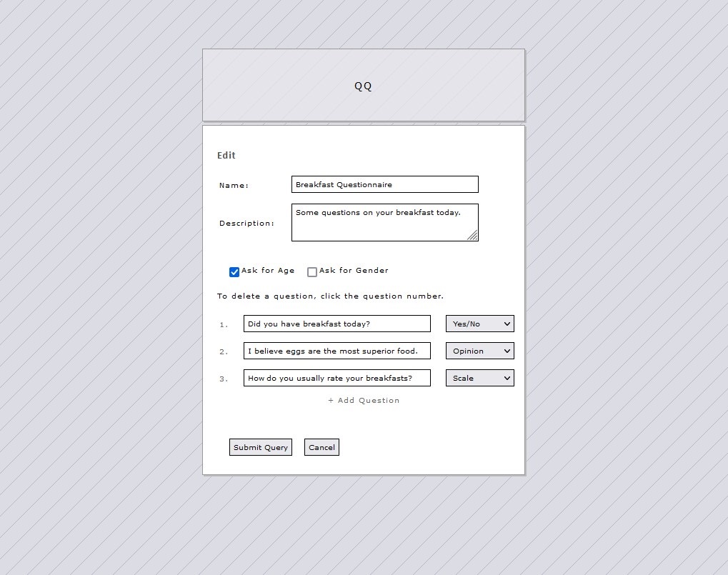Open the Scale type dropdown
This screenshot has width=728, height=575.
pos(479,378)
